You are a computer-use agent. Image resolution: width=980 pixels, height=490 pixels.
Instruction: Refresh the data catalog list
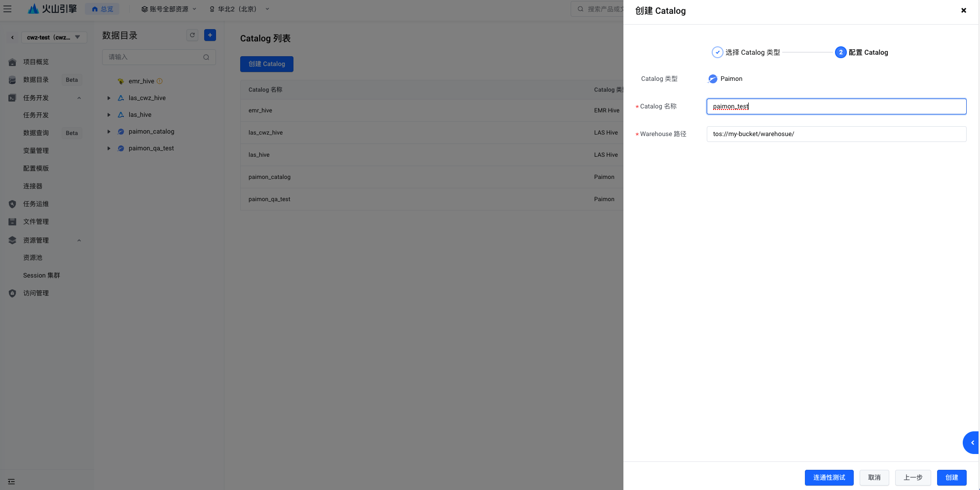pos(192,35)
